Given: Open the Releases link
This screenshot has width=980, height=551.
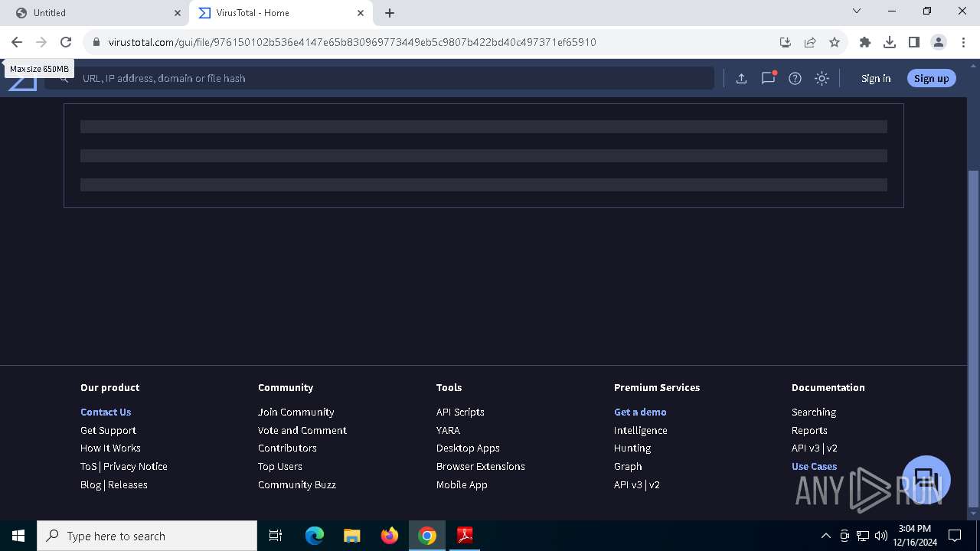Looking at the screenshot, I should point(128,484).
